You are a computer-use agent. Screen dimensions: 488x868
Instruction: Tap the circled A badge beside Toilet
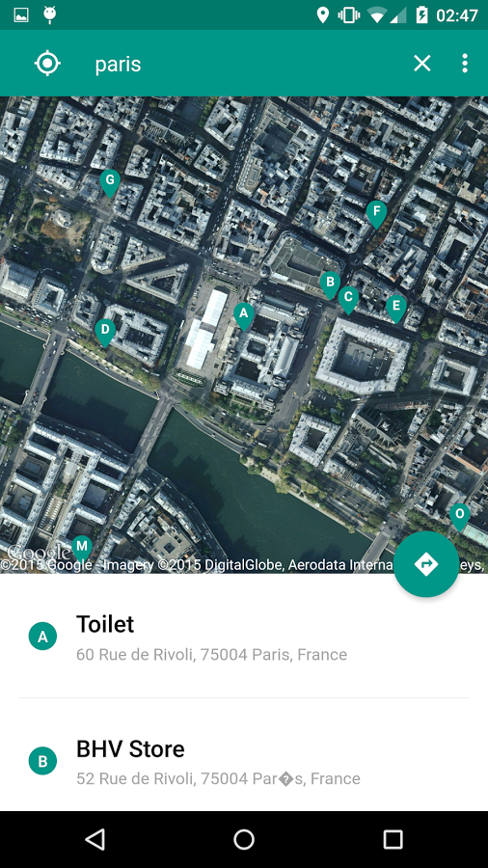[x=42, y=637]
